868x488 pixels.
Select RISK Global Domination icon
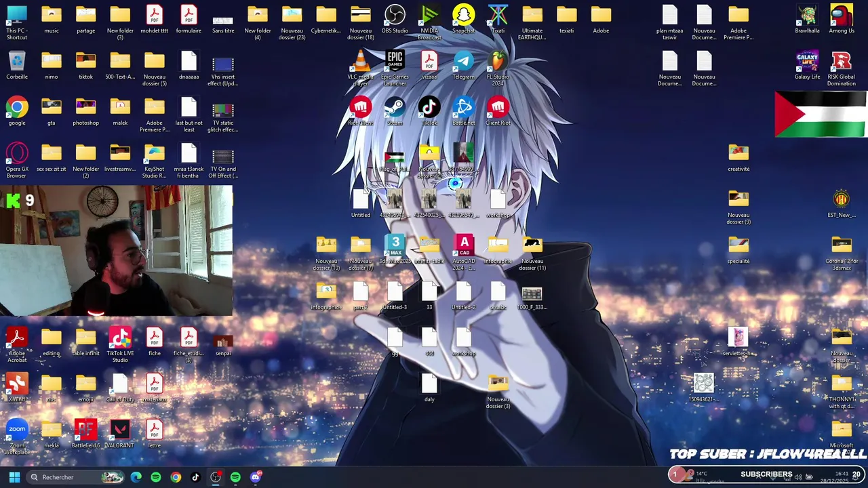click(x=842, y=68)
